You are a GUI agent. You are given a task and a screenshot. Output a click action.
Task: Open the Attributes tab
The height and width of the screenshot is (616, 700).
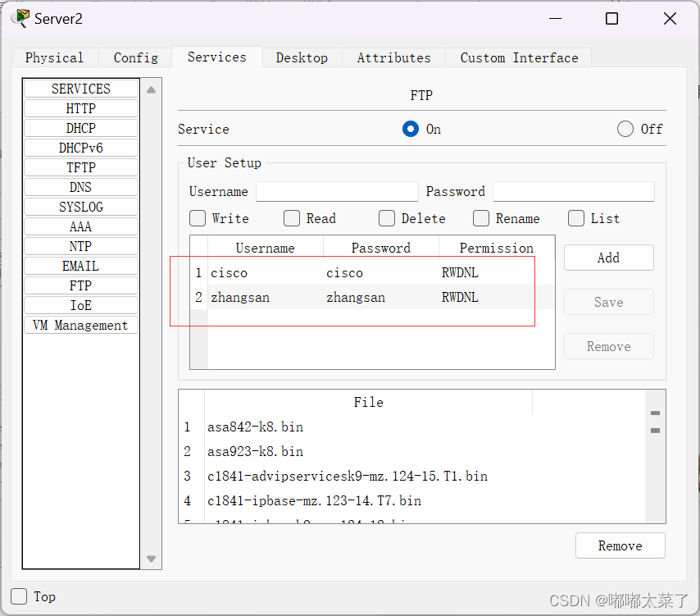pos(393,57)
